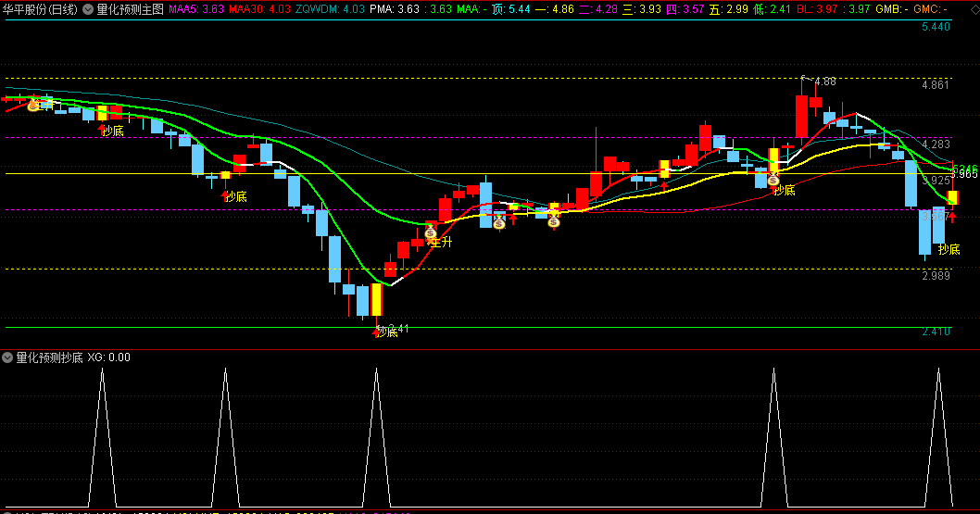This screenshot has width=980, height=514.
Task: Click the 三: 3.93 level value
Action: coord(642,9)
